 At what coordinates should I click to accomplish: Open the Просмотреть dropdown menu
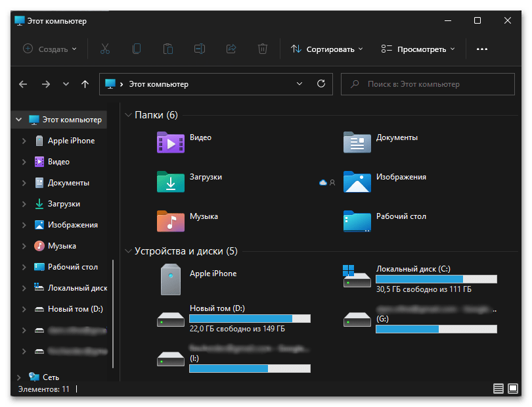click(418, 49)
